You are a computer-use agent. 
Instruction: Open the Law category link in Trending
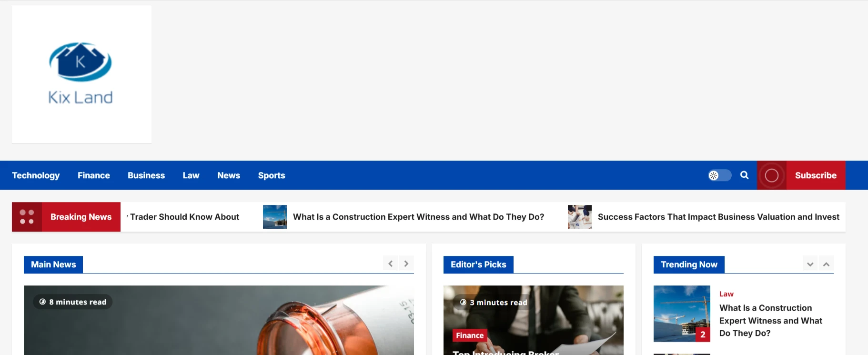click(726, 294)
